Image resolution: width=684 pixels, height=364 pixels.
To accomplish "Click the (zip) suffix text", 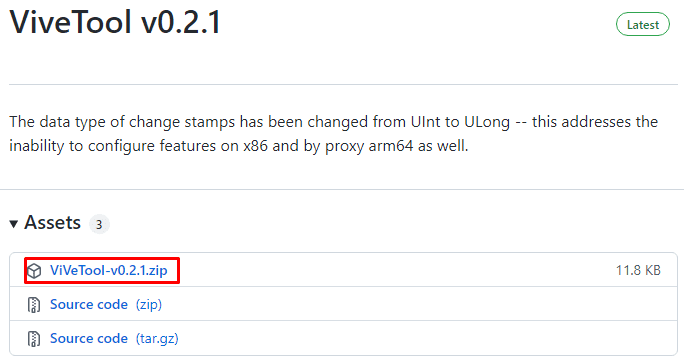I will pyautogui.click(x=149, y=304).
